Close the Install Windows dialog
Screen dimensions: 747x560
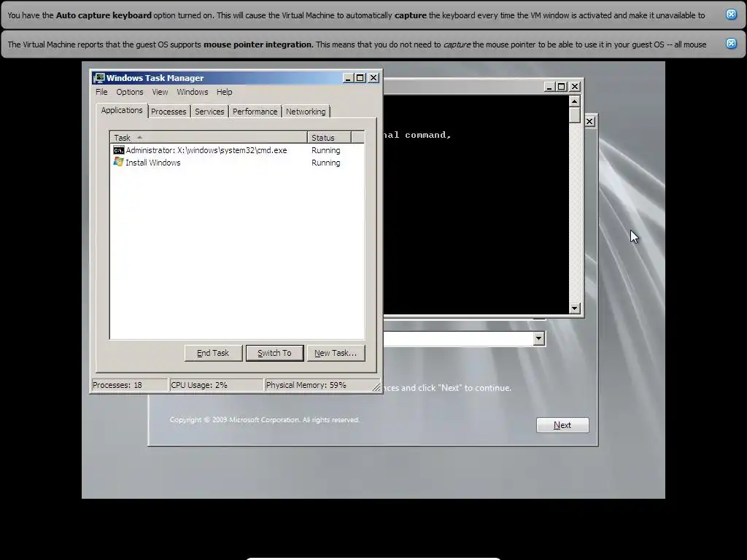click(589, 122)
